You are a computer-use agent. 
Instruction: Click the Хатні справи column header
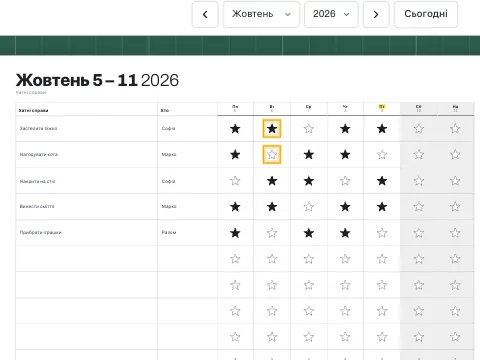87,110
